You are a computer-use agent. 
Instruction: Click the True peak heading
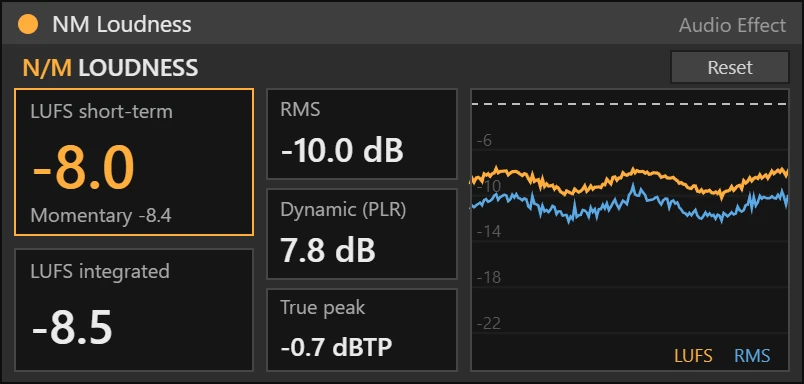[x=323, y=308]
